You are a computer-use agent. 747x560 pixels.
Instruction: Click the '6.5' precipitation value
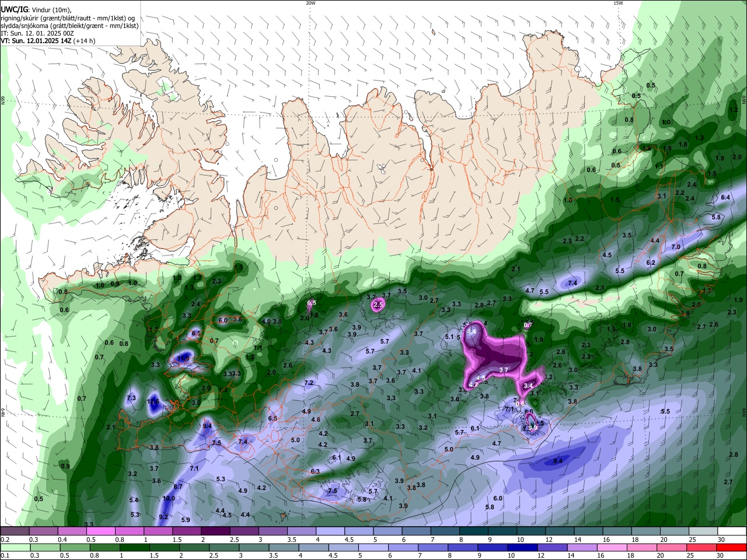[x=273, y=418]
